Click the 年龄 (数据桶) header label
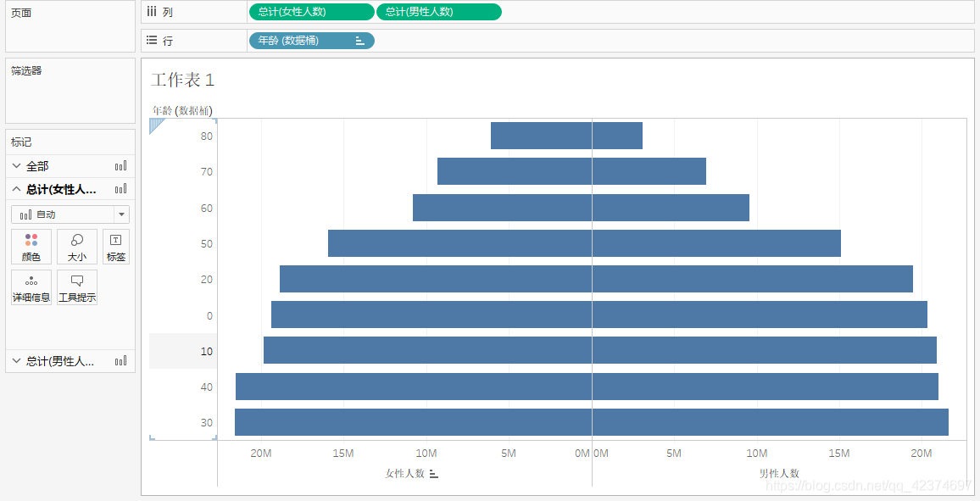Screen dimensions: 980x501 pos(182,110)
